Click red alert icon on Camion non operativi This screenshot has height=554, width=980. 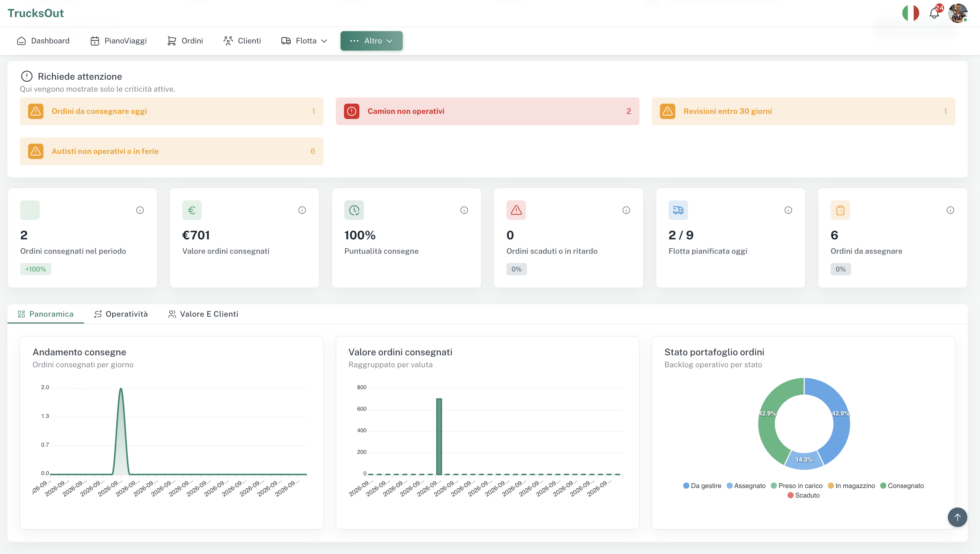352,111
